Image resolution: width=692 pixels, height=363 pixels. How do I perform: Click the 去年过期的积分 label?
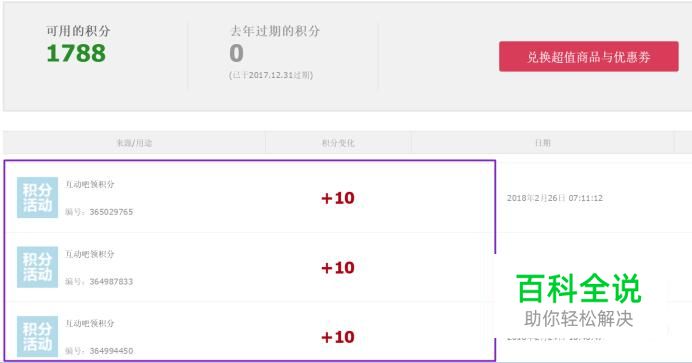pos(275,31)
